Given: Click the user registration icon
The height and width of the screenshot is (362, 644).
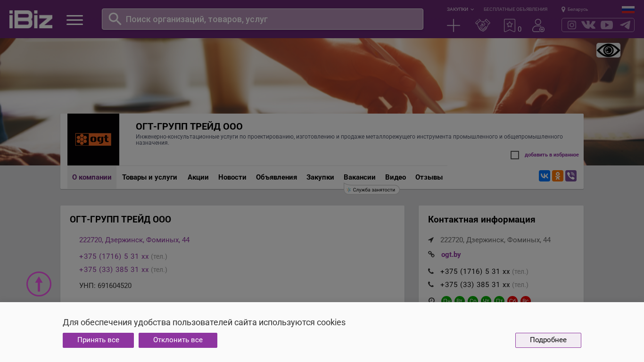Looking at the screenshot, I should [538, 25].
